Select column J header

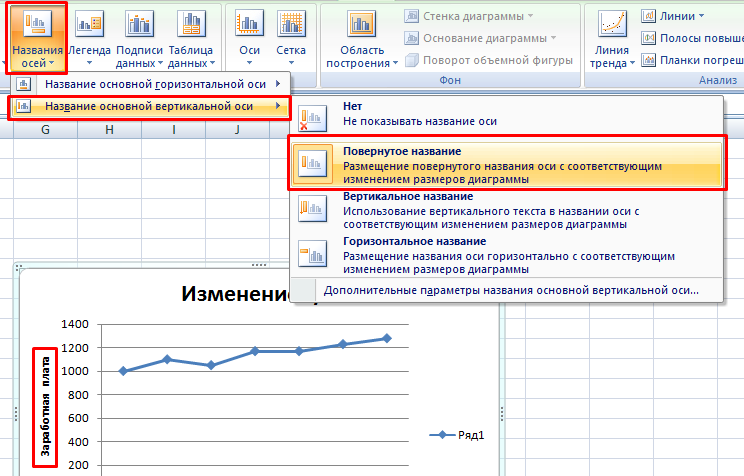pos(237,130)
